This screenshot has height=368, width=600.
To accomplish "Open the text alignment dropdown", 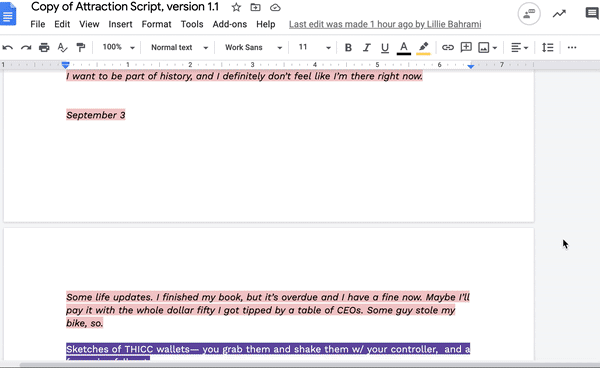I will coord(520,47).
